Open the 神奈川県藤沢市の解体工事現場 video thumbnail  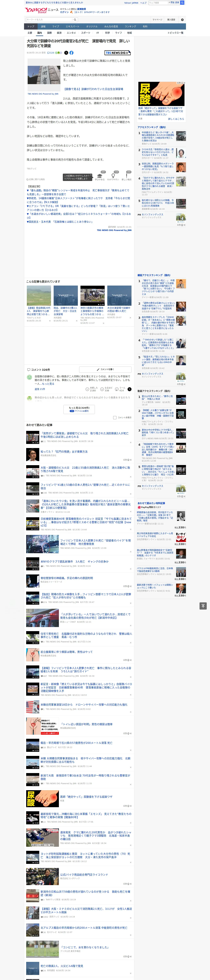[x=93, y=296]
